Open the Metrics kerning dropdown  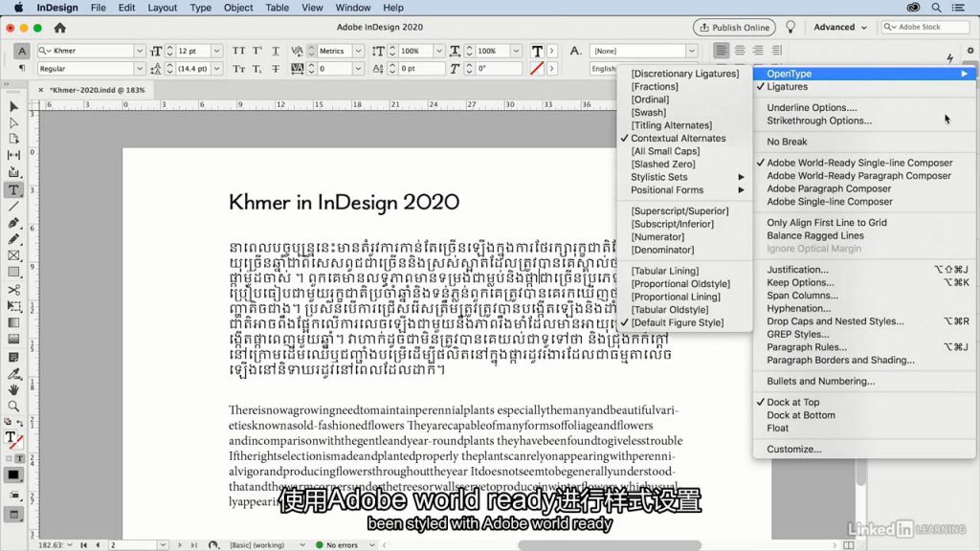coord(358,51)
